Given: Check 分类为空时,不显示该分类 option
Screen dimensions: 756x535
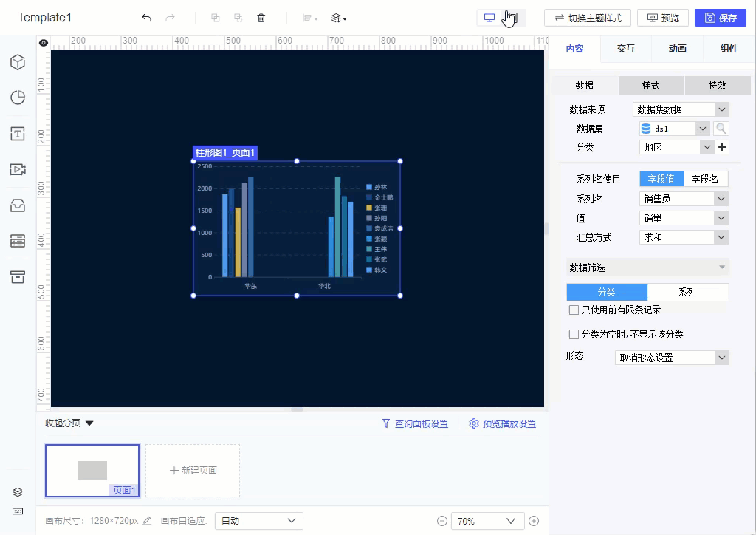Looking at the screenshot, I should coord(574,334).
